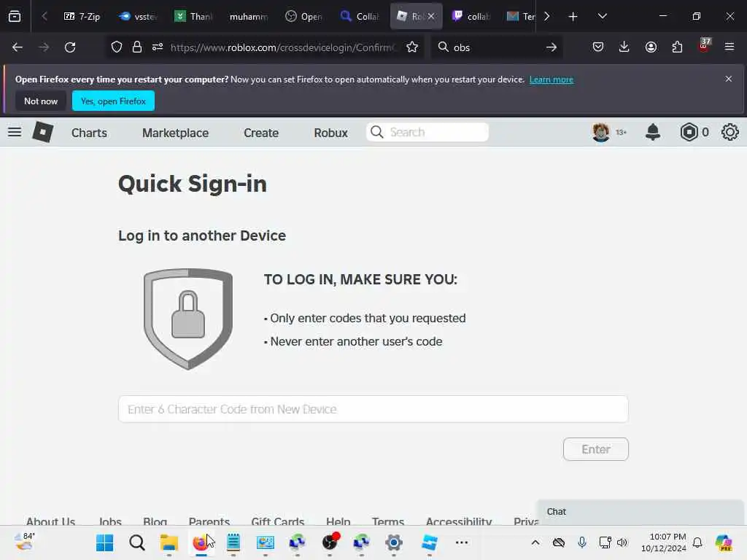Open the Save to Pocket icon
The image size is (747, 560).
tap(598, 47)
